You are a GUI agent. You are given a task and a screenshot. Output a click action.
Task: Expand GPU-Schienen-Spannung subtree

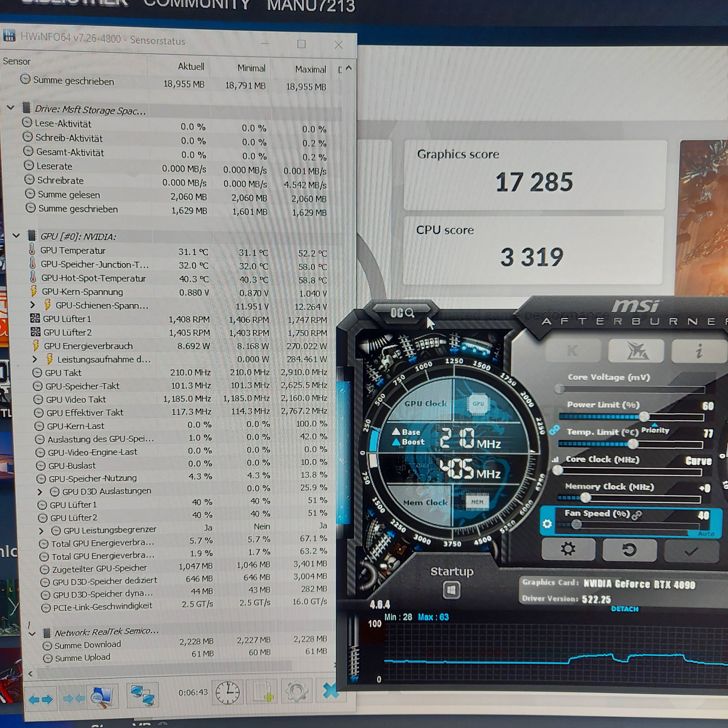33,304
